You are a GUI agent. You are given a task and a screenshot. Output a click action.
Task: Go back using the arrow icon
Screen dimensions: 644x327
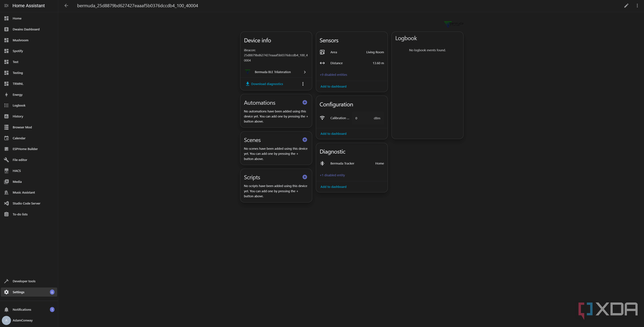point(66,6)
